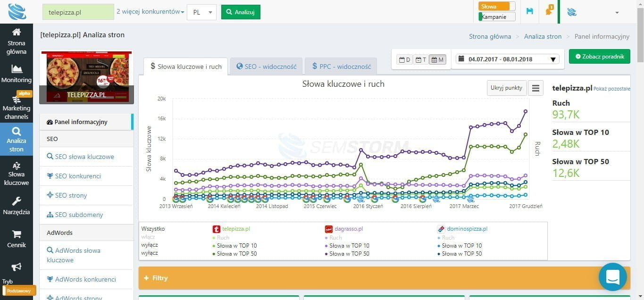Image resolution: width=644 pixels, height=300 pixels.
Task: Open the chat support bubble
Action: pyautogui.click(x=612, y=277)
